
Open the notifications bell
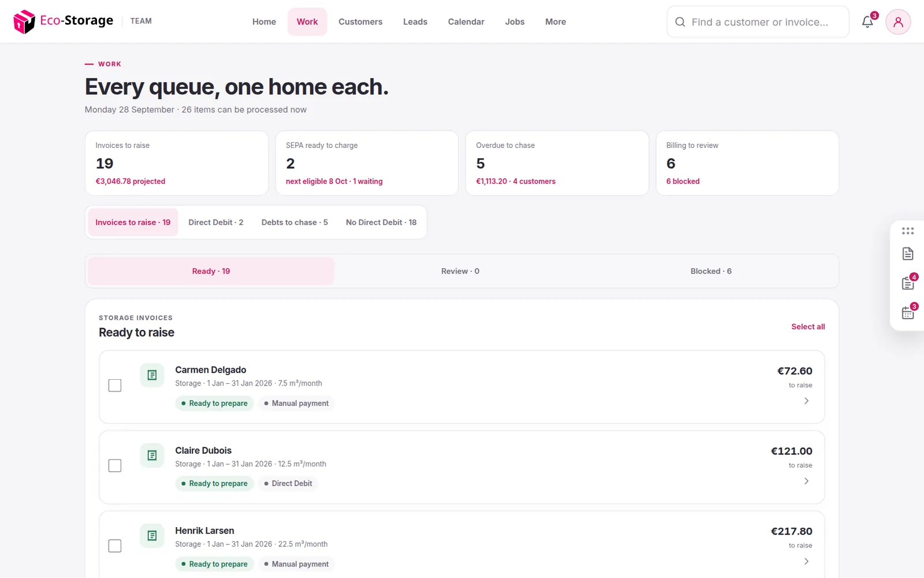[x=867, y=22]
